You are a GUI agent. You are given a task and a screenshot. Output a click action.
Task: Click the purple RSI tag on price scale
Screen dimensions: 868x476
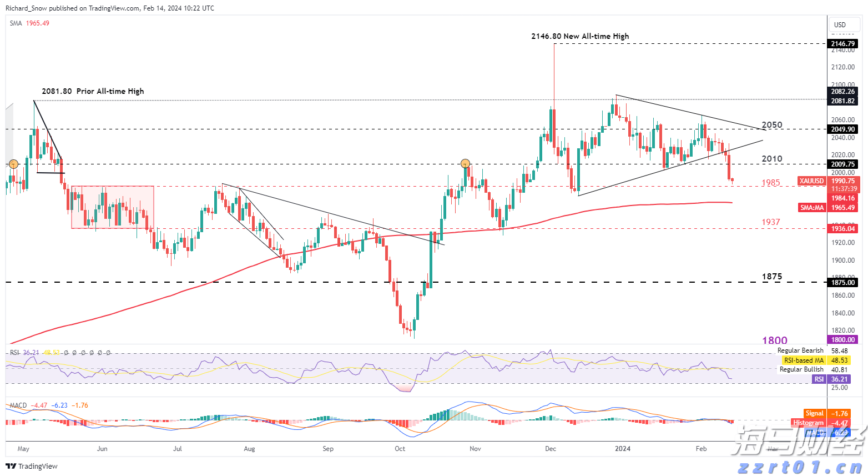click(819, 379)
